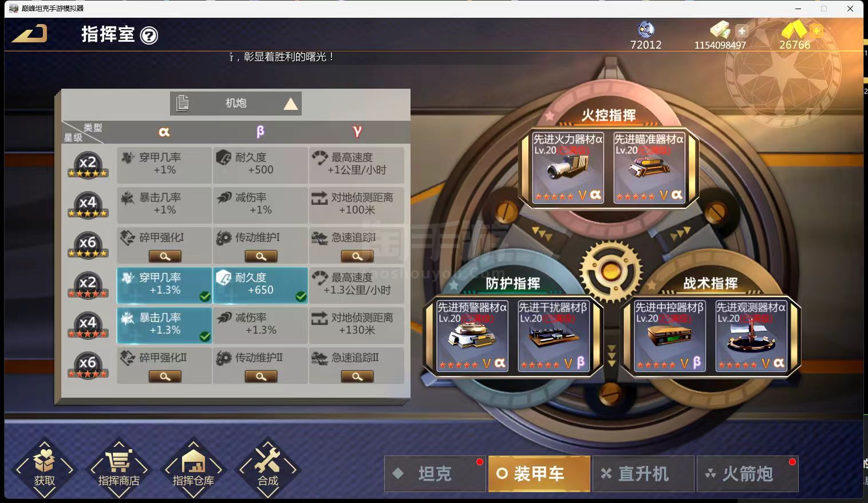Select the 火箭炮 vehicle button

[748, 474]
